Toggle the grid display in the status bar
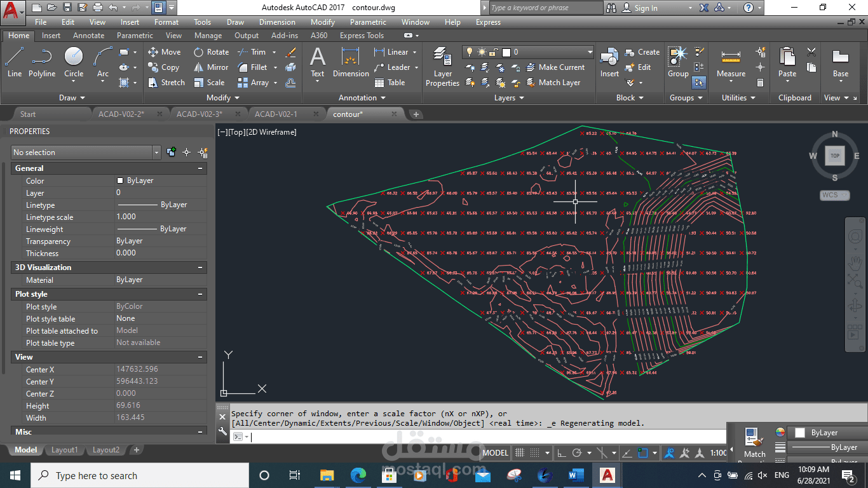The image size is (868, 488). tap(520, 453)
